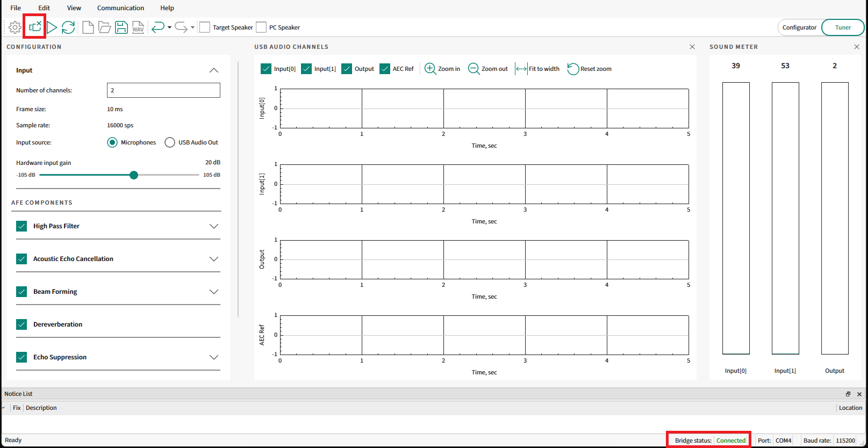Click the sync/refresh toolbar icon

point(68,27)
